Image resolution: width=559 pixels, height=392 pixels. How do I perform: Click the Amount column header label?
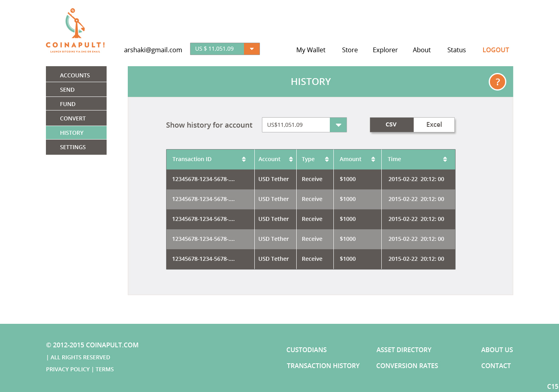pyautogui.click(x=351, y=159)
